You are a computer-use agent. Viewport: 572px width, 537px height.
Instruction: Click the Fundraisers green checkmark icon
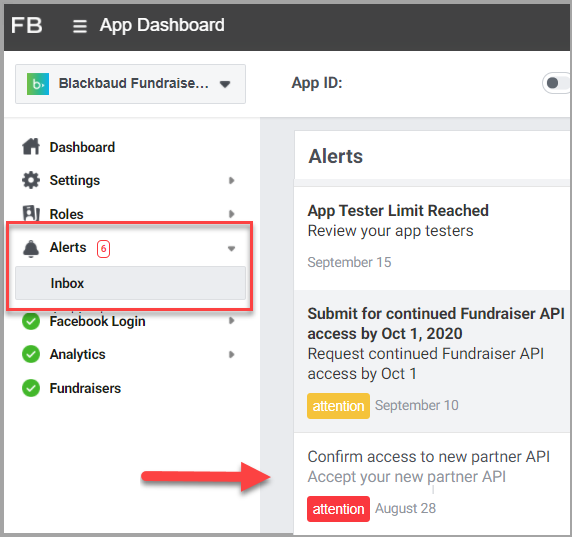[31, 388]
